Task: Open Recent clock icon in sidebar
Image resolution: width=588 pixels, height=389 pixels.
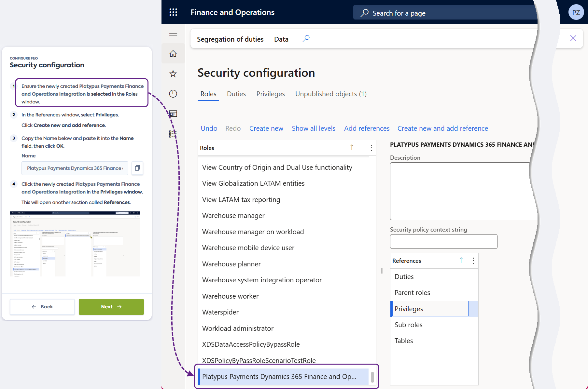Action: 173,94
